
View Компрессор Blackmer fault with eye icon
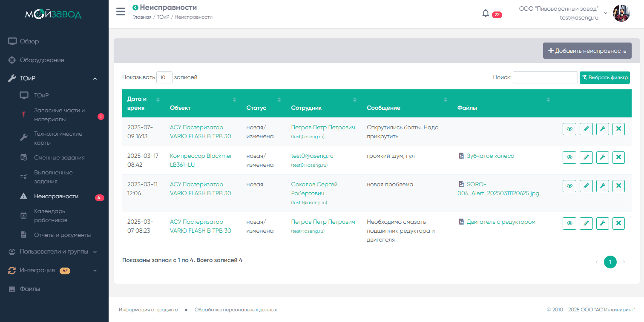click(x=569, y=157)
